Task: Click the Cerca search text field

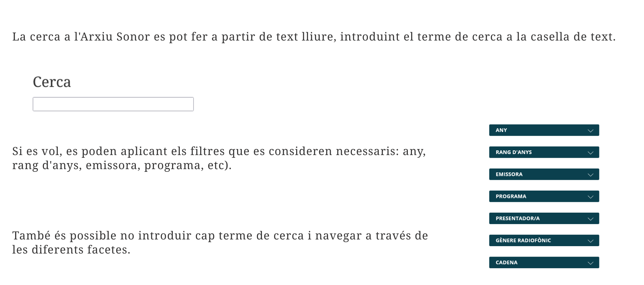Action: tap(113, 104)
